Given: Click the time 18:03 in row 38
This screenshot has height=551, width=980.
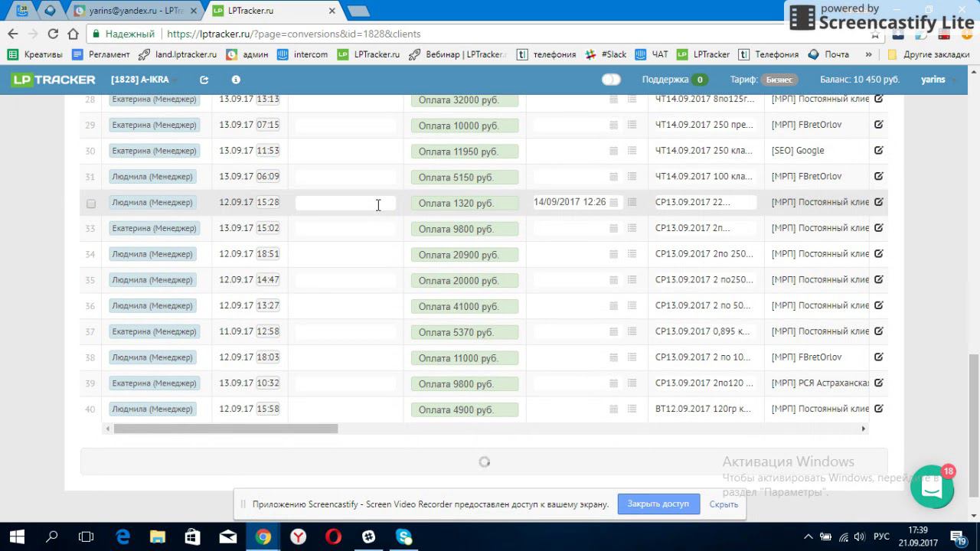Looking at the screenshot, I should click(x=268, y=357).
